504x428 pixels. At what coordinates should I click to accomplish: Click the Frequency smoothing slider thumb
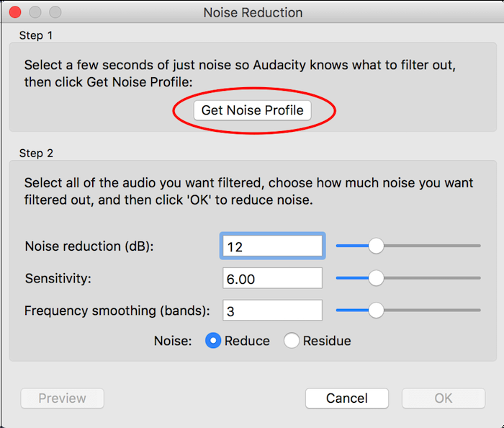pyautogui.click(x=376, y=311)
